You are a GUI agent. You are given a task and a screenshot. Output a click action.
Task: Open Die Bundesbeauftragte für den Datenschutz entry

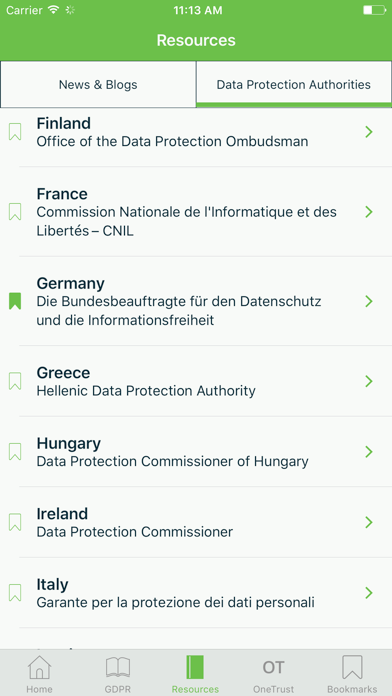(196, 301)
